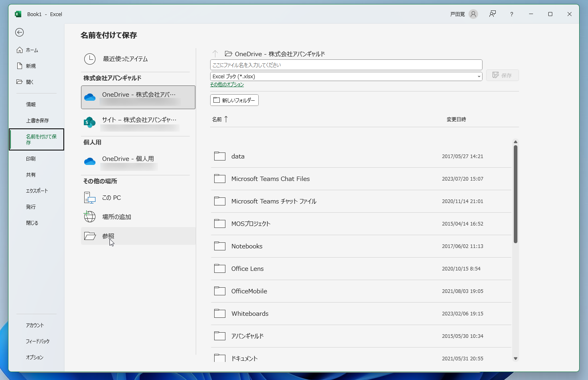Click date 2020/10/15 8:54
Screen dimensions: 588x380
click(x=461, y=269)
